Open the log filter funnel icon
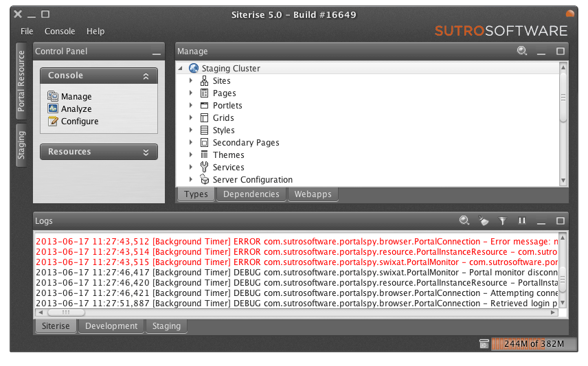588x366 pixels. (503, 221)
